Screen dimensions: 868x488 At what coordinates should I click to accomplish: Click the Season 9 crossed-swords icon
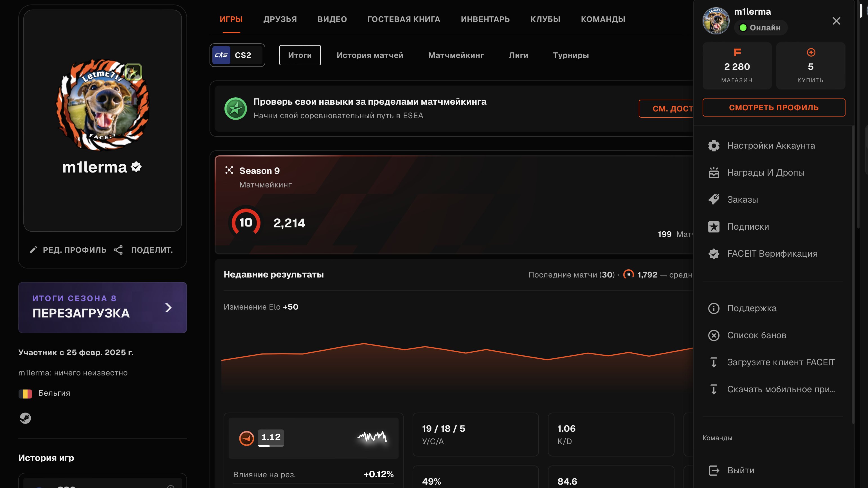229,170
